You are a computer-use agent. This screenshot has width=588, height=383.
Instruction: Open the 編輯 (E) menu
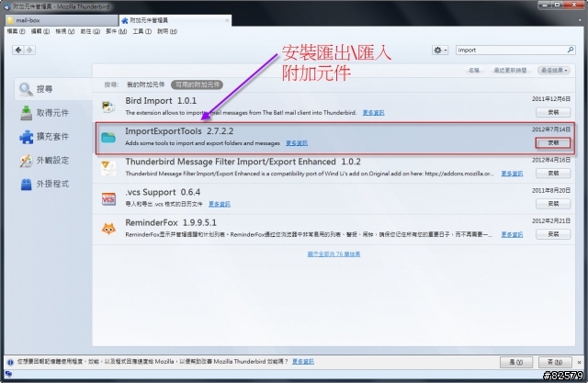click(x=40, y=31)
